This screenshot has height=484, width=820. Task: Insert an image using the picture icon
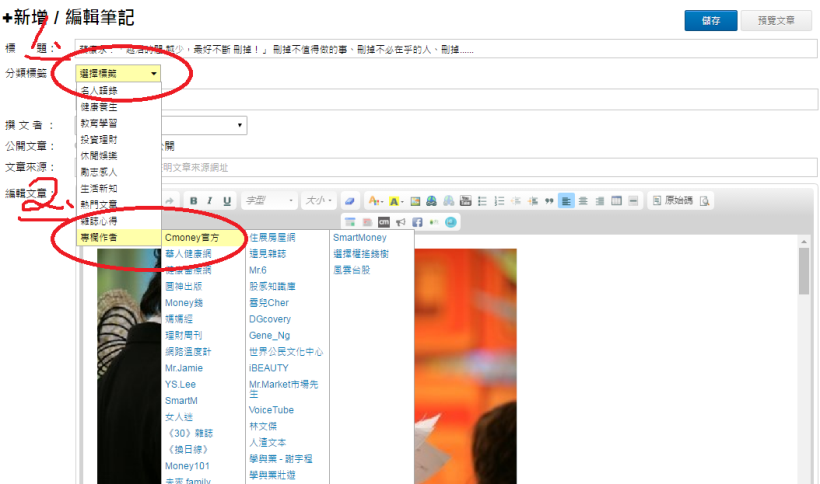tap(415, 201)
